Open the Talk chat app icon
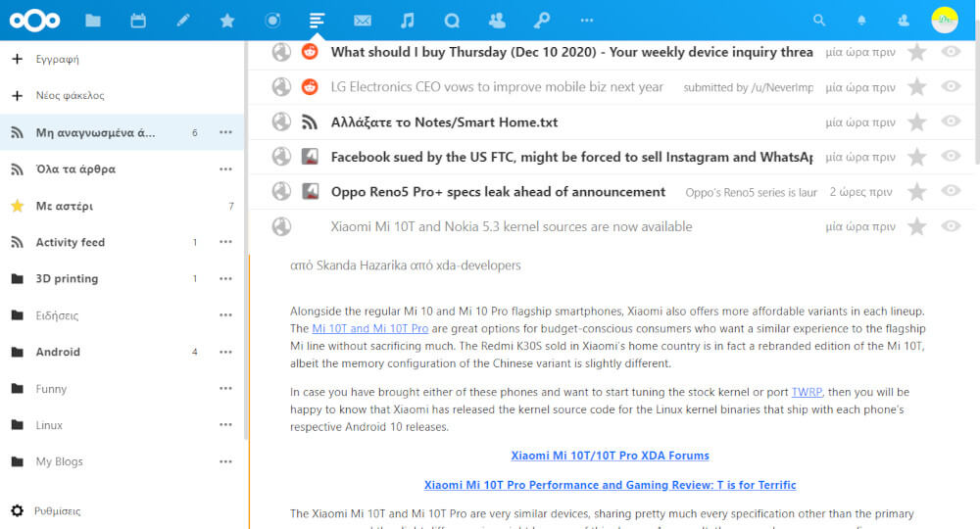The image size is (980, 529). point(452,21)
